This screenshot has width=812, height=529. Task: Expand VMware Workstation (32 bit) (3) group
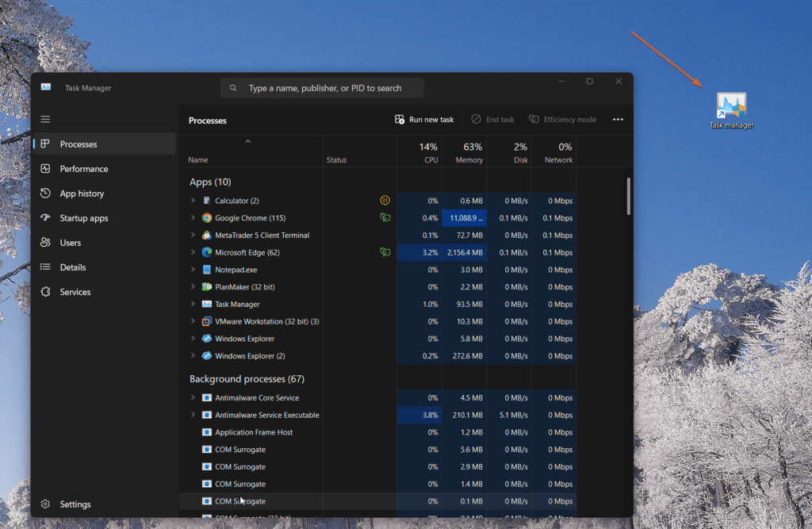point(193,321)
